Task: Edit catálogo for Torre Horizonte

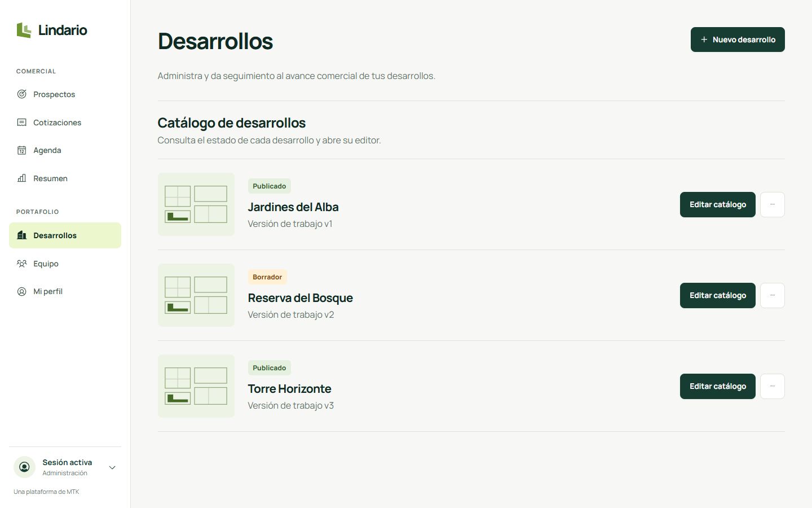Action: coord(718,386)
